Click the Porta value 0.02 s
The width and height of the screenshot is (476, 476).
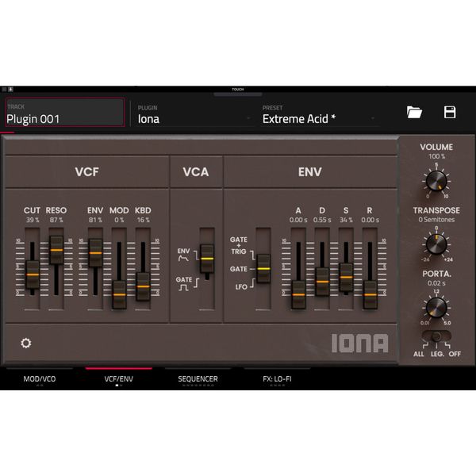(x=436, y=283)
